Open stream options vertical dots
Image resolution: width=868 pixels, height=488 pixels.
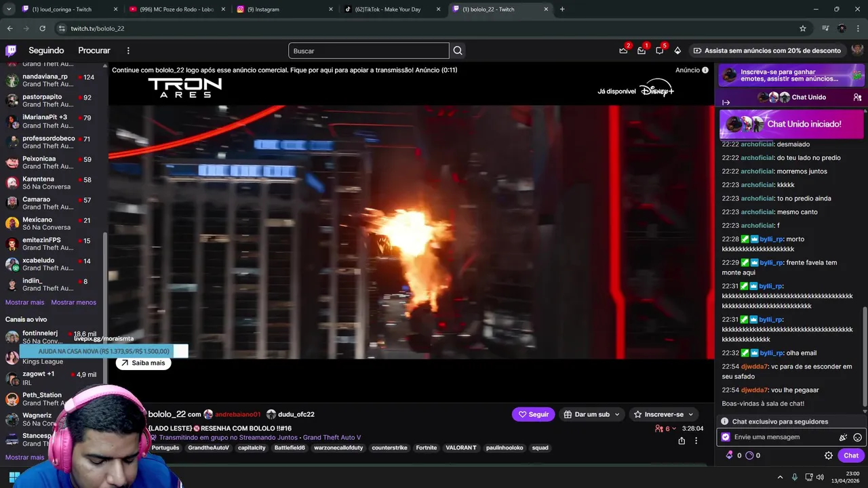[x=696, y=441]
